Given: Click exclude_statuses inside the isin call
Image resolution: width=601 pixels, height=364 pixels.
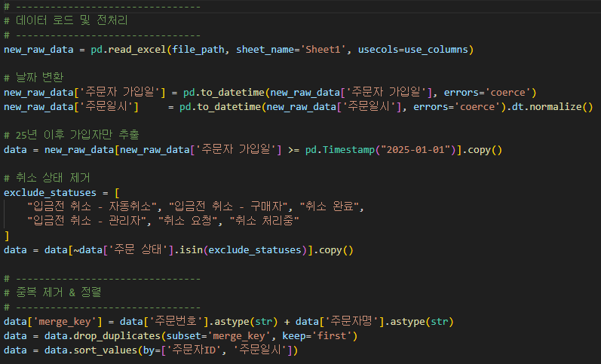Looking at the screenshot, I should point(255,250).
